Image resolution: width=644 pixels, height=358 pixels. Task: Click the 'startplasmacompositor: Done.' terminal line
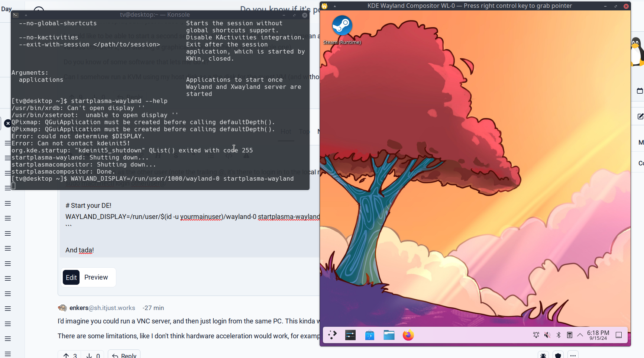tap(63, 172)
